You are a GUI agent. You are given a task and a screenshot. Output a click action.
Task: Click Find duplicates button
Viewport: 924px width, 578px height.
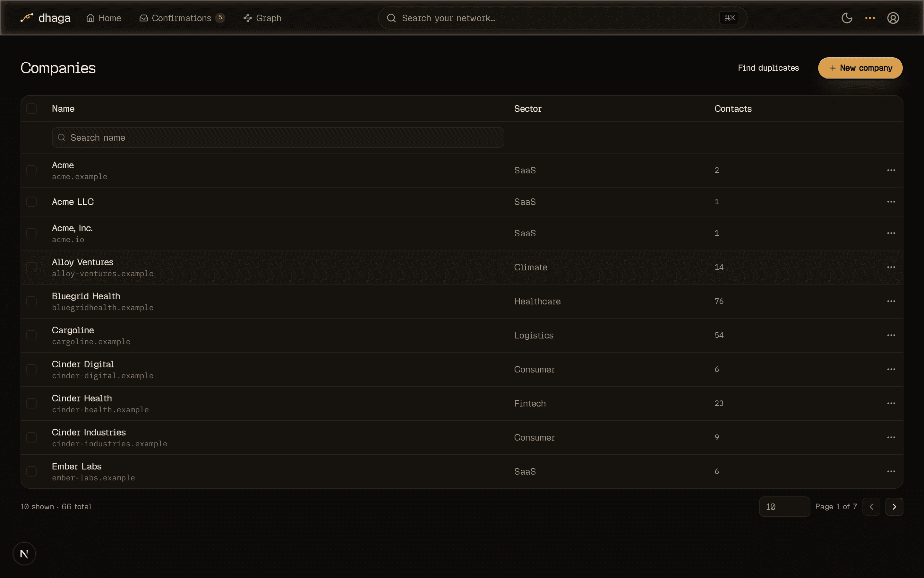(x=768, y=68)
